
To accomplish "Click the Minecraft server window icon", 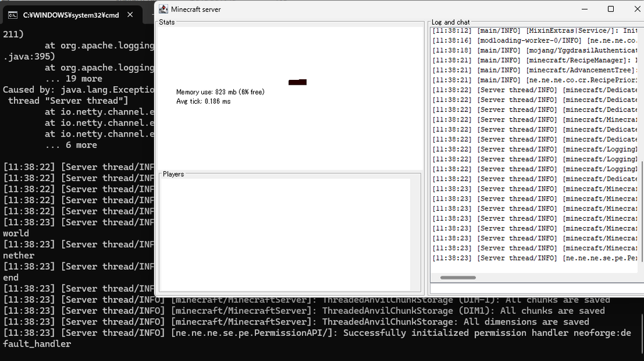I will 163,9.
